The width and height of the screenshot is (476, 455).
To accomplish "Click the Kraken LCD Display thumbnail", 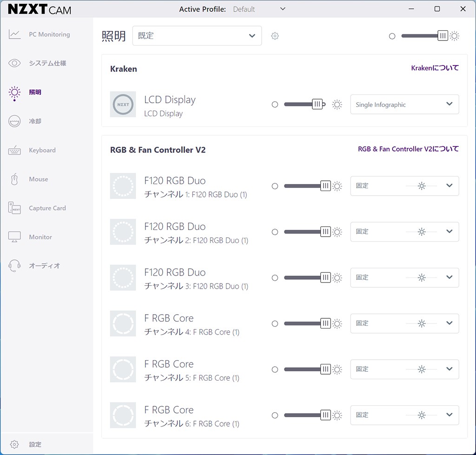I will point(123,105).
